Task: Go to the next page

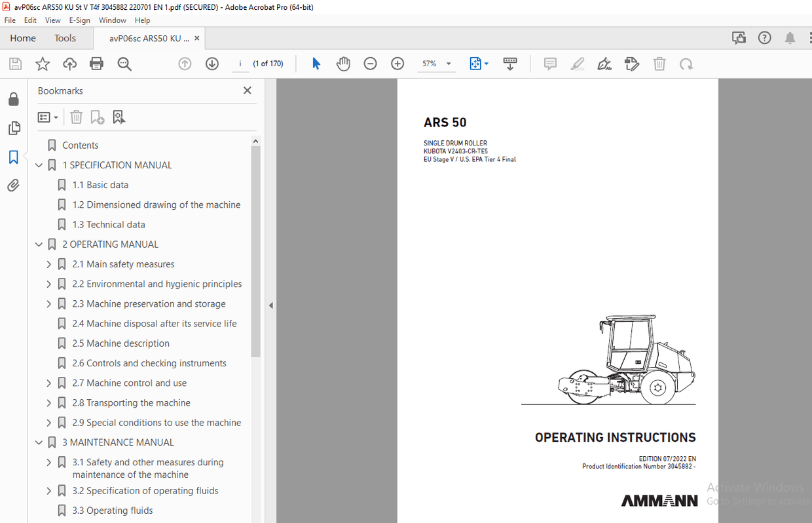Action: click(x=212, y=64)
